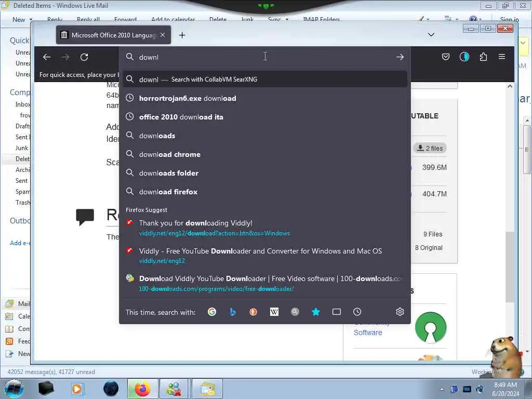Click the browser page scroll-up arrow
Image resolution: width=532 pixels, height=399 pixels.
(x=510, y=87)
